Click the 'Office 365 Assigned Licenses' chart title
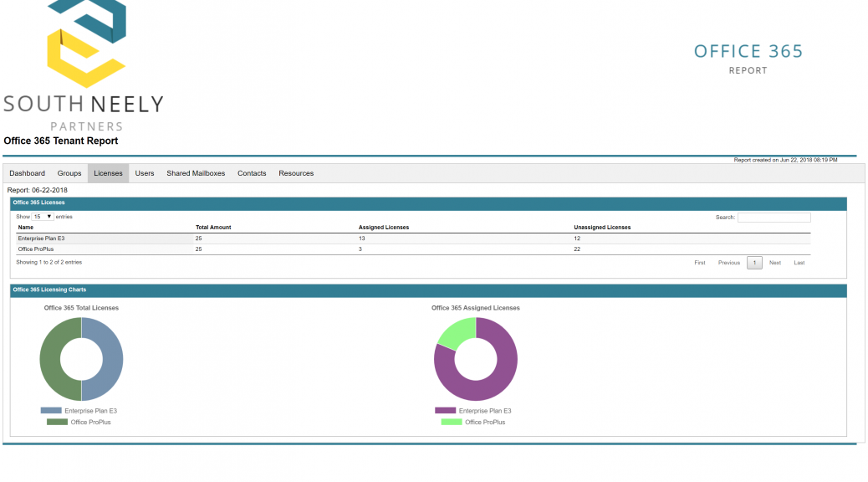The height and width of the screenshot is (482, 868). click(476, 307)
